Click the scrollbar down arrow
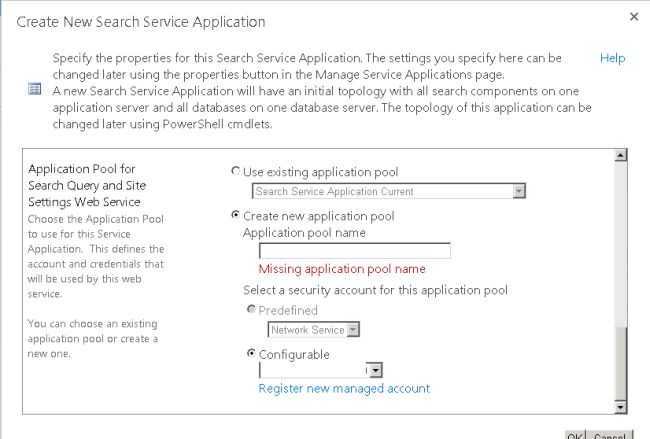 click(x=620, y=407)
